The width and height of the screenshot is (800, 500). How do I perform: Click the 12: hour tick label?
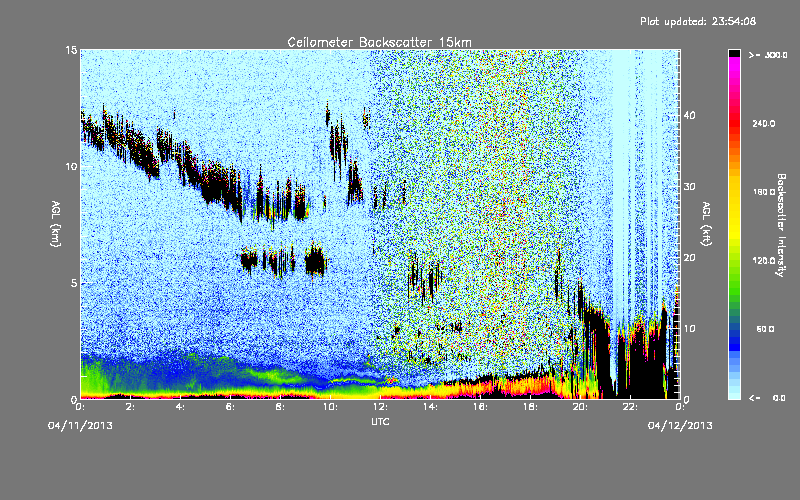tap(380, 407)
